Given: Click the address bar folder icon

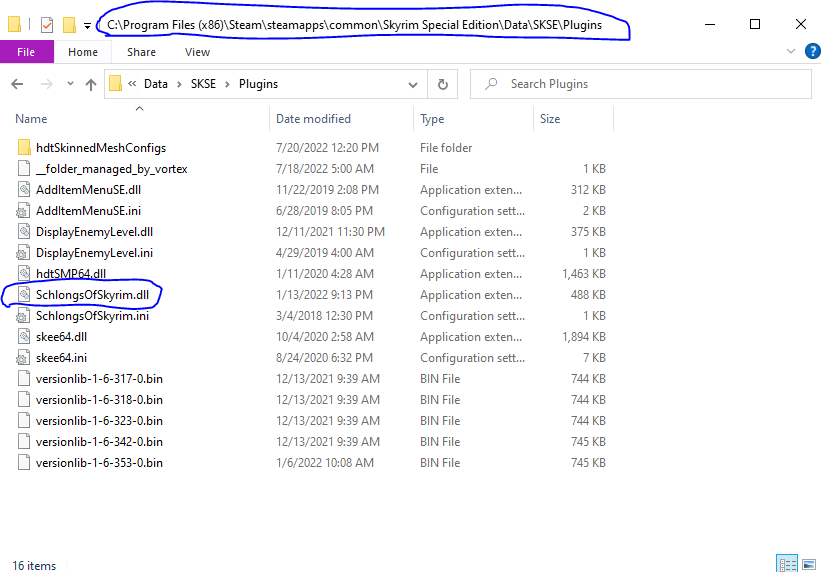Looking at the screenshot, I should tap(115, 84).
